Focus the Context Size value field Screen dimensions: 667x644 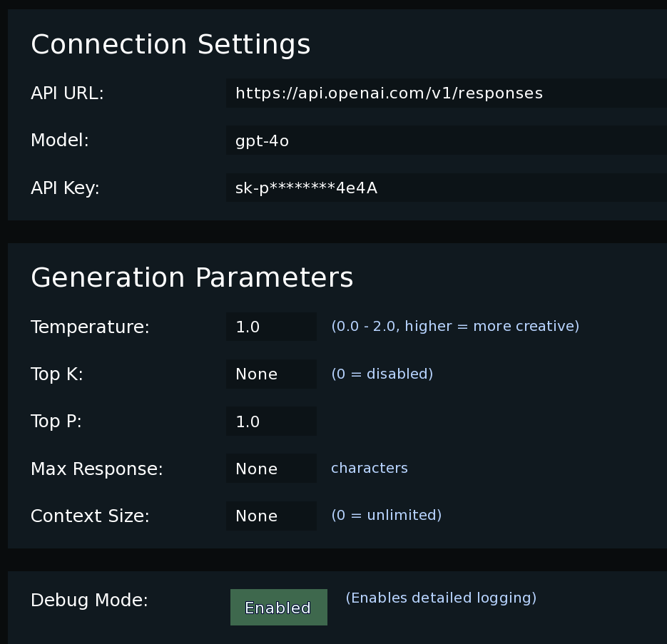[x=271, y=516]
